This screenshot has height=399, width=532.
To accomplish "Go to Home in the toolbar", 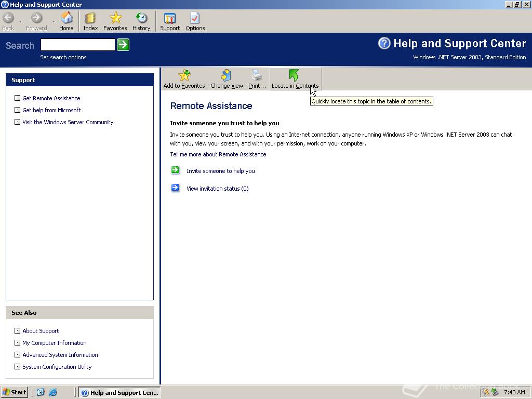I will point(66,22).
